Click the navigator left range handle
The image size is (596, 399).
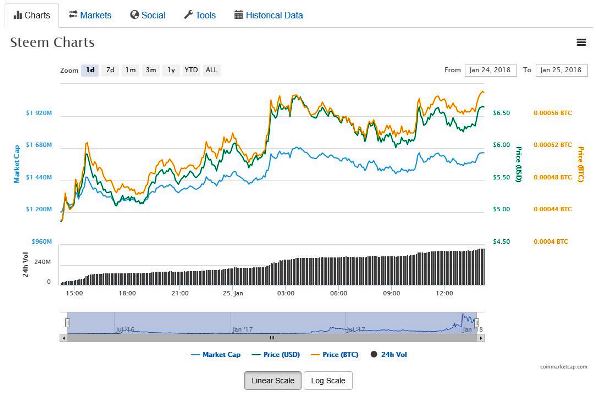click(67, 323)
